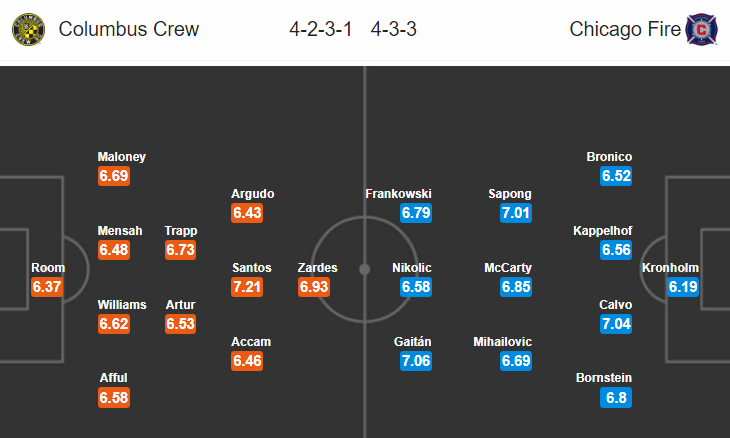Open the Chicago Fire team name link

625,29
